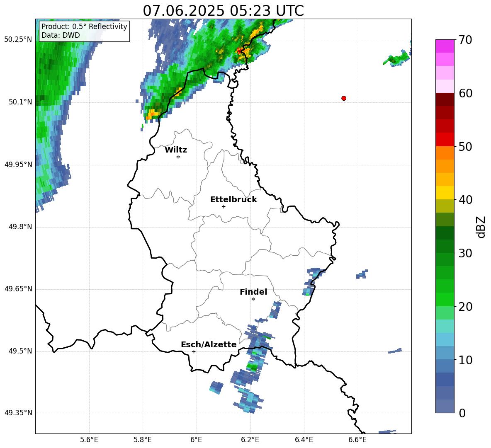This screenshot has width=491, height=448.
Task: Click the colorbar tick label 60
Action: (465, 93)
